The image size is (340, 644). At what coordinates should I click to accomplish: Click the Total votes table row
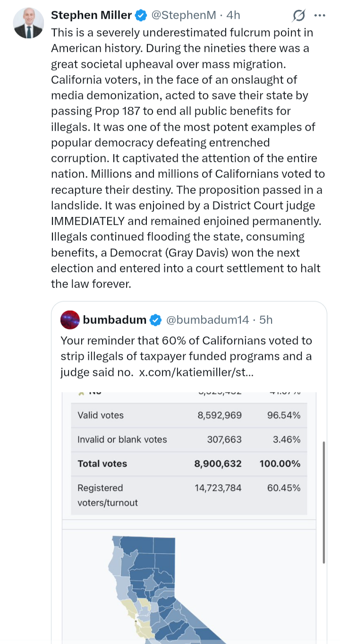pyautogui.click(x=189, y=464)
